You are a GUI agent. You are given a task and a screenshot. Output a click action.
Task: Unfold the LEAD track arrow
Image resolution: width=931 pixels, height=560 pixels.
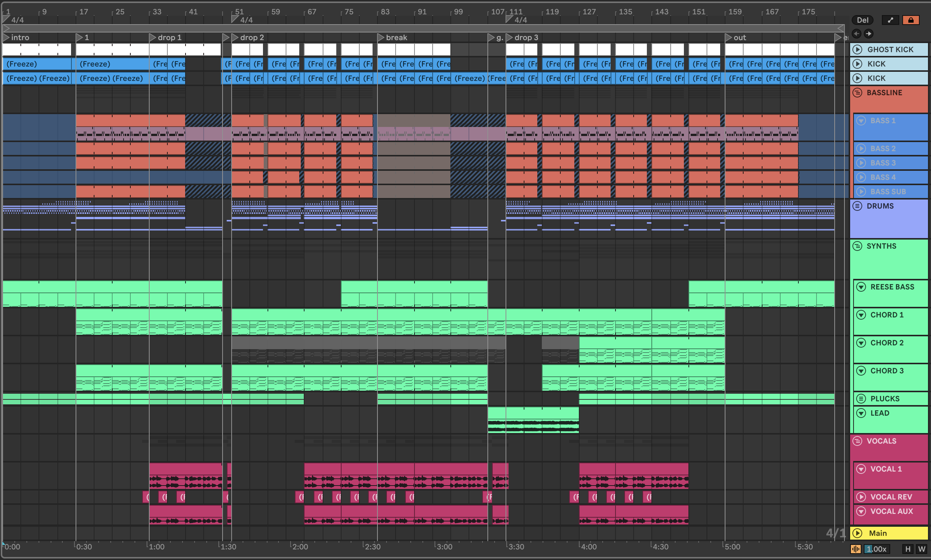[861, 413]
